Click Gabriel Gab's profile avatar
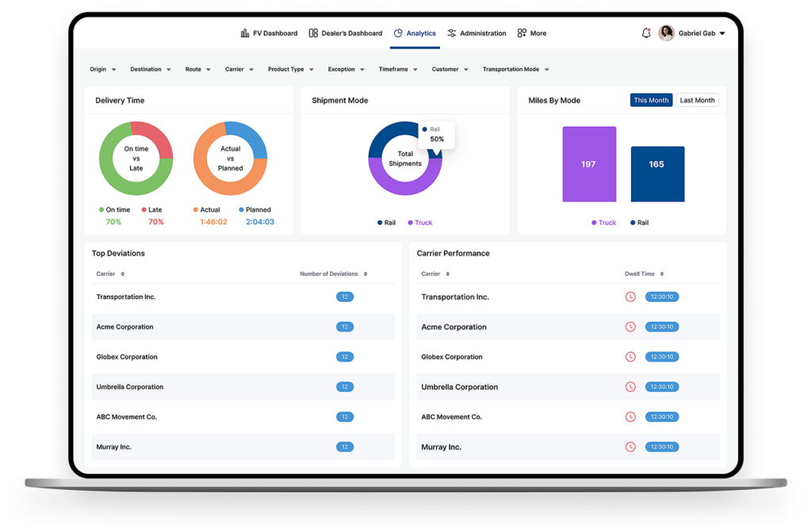 pos(666,33)
